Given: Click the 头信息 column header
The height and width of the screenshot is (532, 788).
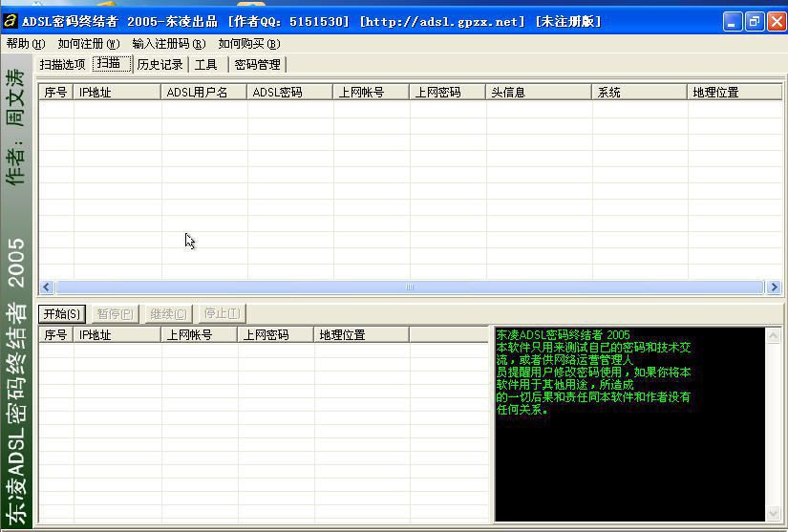Looking at the screenshot, I should point(539,93).
